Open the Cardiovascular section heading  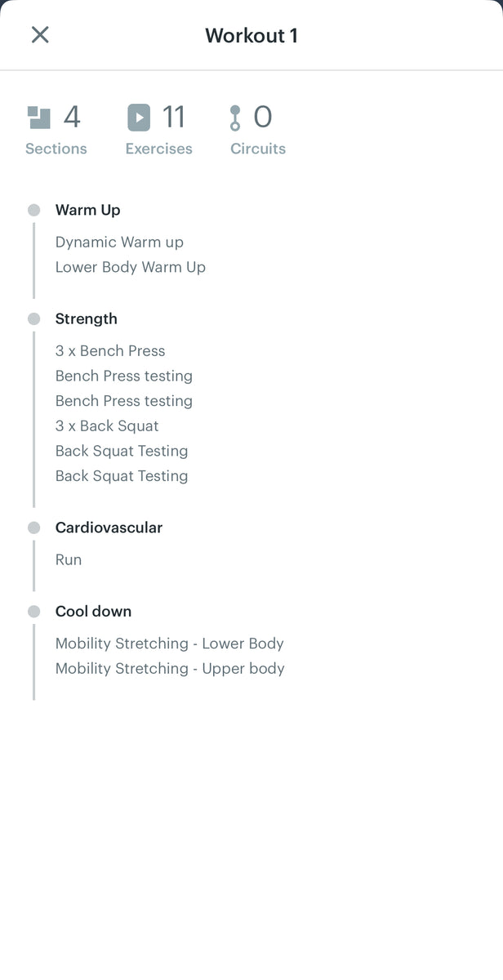pyautogui.click(x=109, y=528)
